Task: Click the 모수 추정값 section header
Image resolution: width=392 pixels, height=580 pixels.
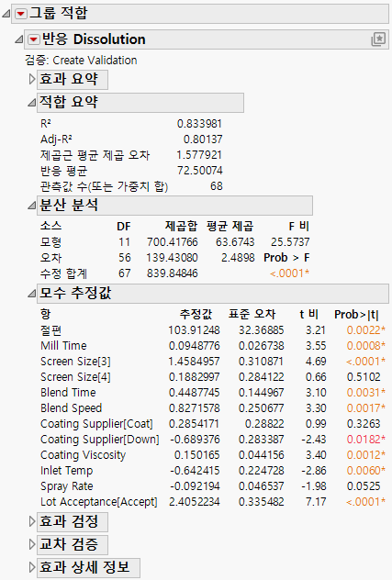Action: pos(213,294)
